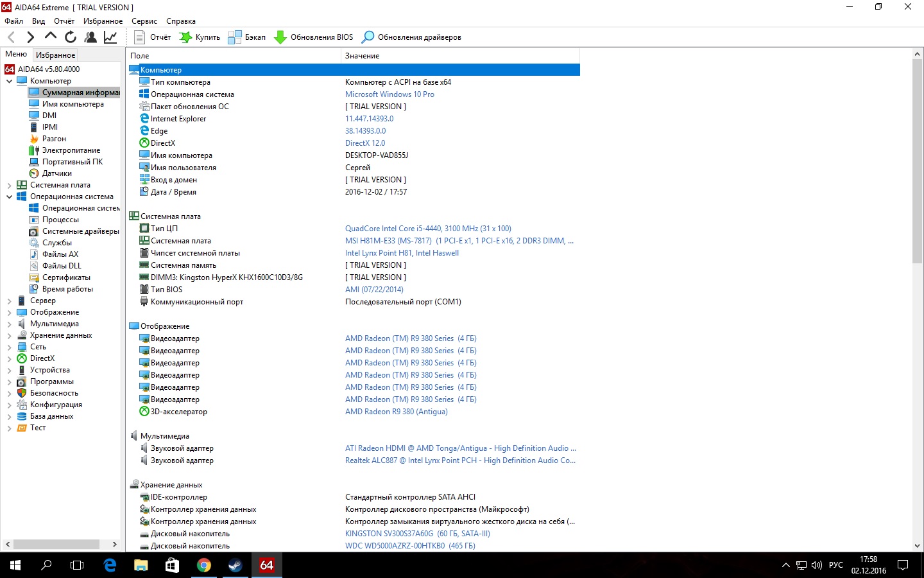Open the Microsoft Windows 10 Pro link
The width and height of the screenshot is (924, 578).
click(x=389, y=94)
